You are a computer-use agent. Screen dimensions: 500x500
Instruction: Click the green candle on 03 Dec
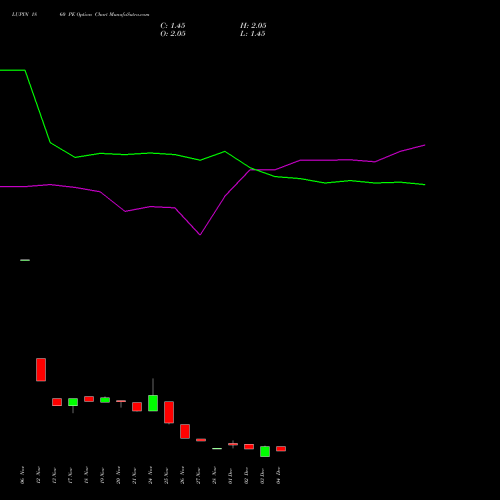pos(265,451)
